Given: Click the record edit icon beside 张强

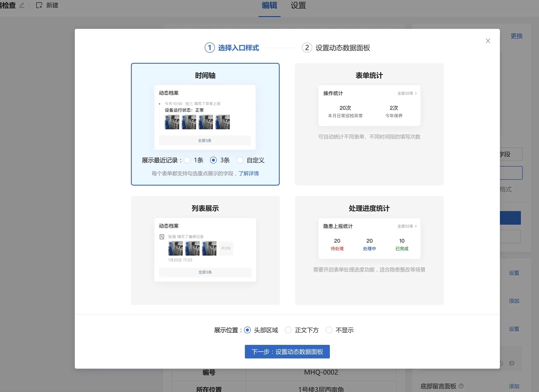Looking at the screenshot, I should click(162, 237).
